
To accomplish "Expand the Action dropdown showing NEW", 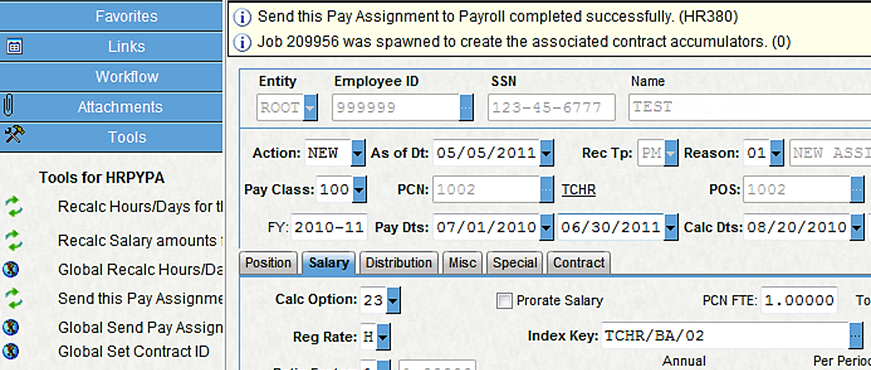I will pos(358,153).
